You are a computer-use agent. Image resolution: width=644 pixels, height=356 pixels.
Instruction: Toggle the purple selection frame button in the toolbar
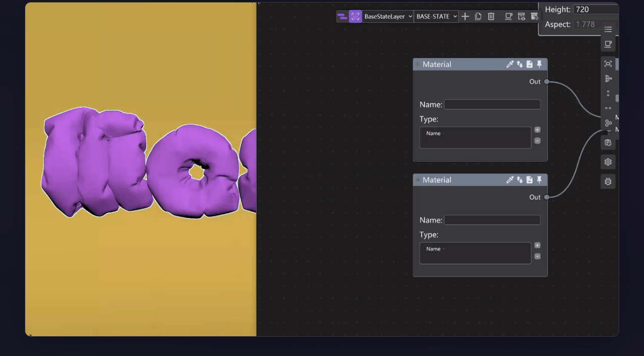355,16
